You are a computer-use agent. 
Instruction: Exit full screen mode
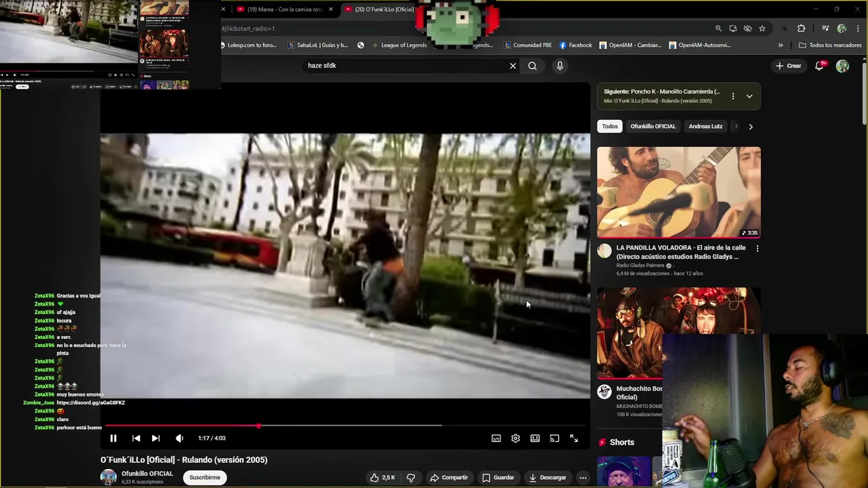click(x=574, y=439)
